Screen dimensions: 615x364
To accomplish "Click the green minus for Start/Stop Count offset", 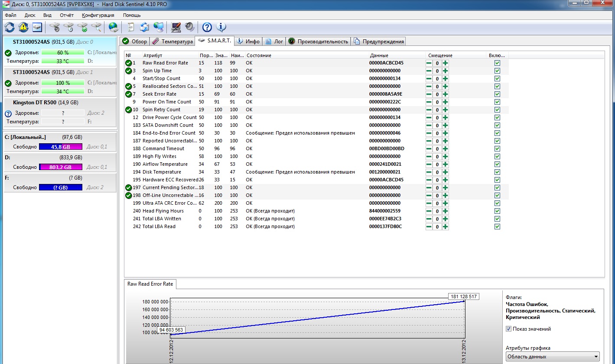I will 429,79.
